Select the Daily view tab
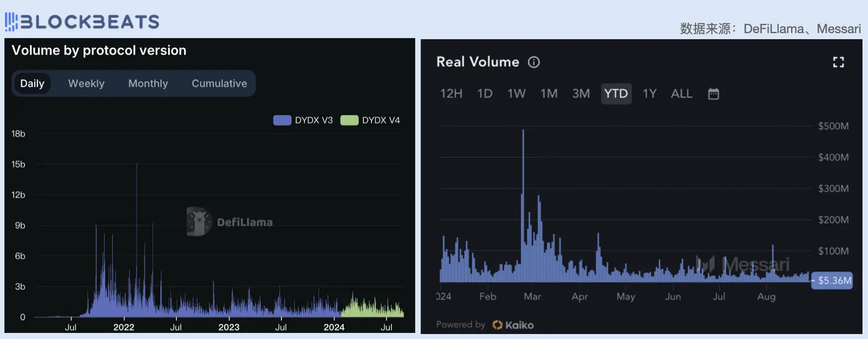The image size is (868, 339). 32,84
